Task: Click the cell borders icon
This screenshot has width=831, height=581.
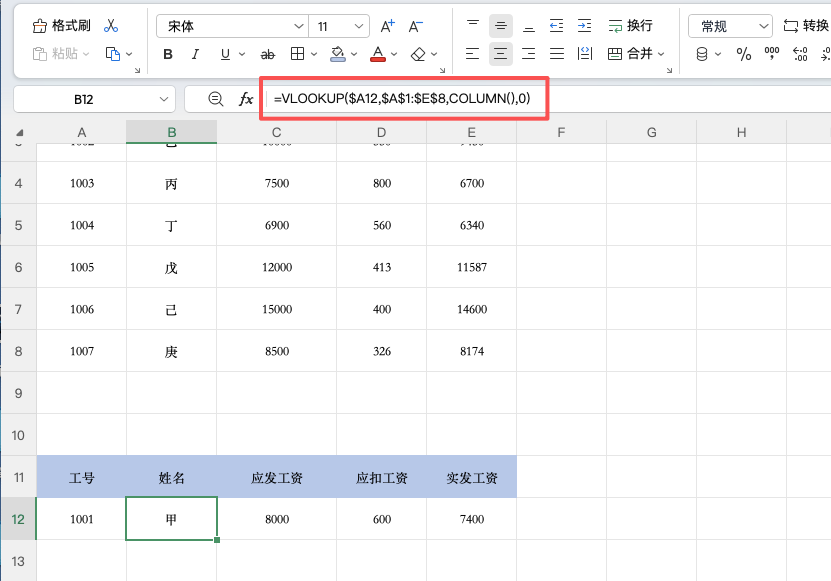Action: [x=297, y=54]
